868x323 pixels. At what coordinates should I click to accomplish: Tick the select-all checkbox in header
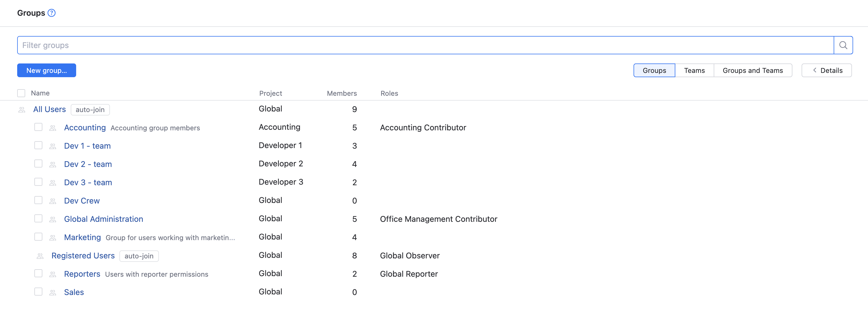click(21, 93)
